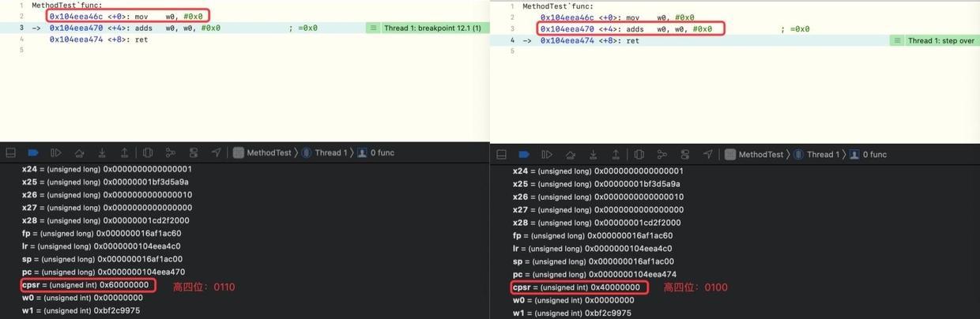980x319 pixels.
Task: Open Debug View Hierarchy in left window
Action: click(x=148, y=153)
